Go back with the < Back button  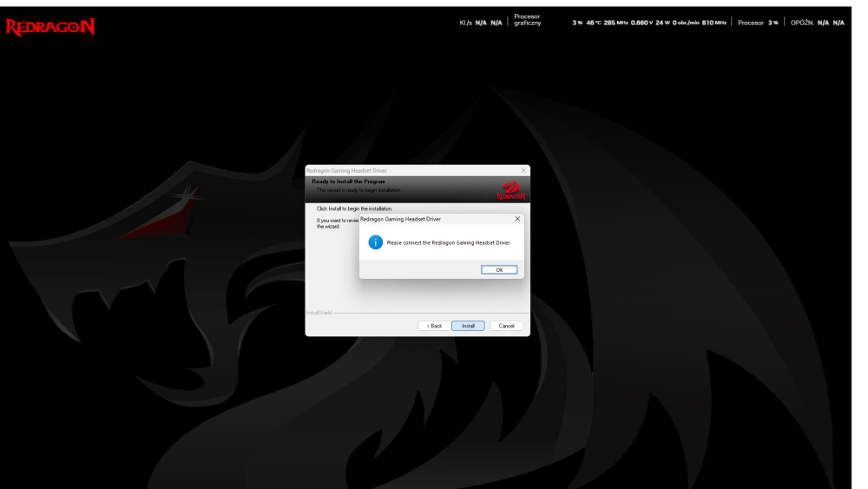tap(434, 326)
